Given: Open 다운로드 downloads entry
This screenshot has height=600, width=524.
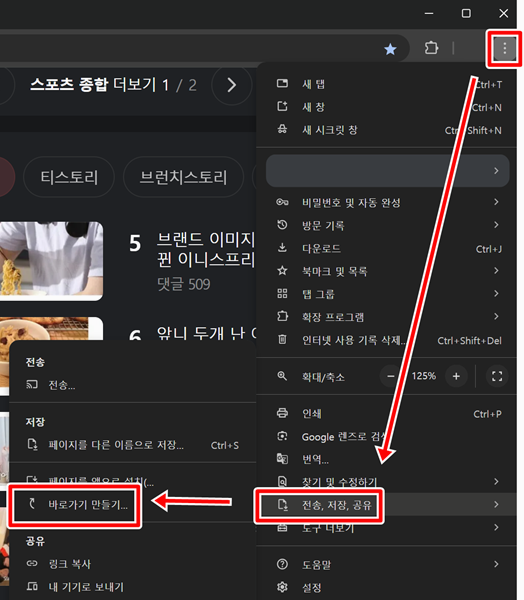Looking at the screenshot, I should point(387,248).
